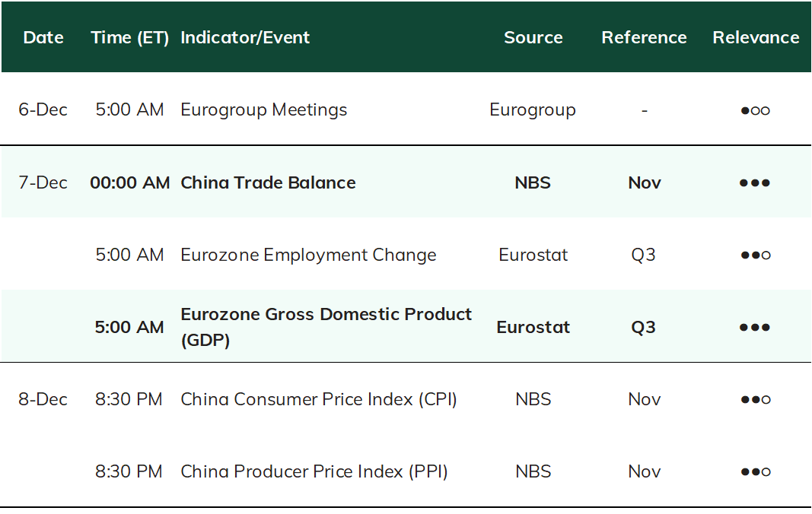Click China CPI relevance dots

tap(755, 399)
